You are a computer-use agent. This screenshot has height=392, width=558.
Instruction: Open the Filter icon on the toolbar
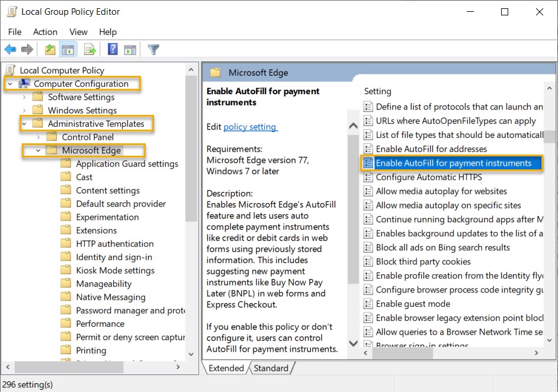[153, 49]
